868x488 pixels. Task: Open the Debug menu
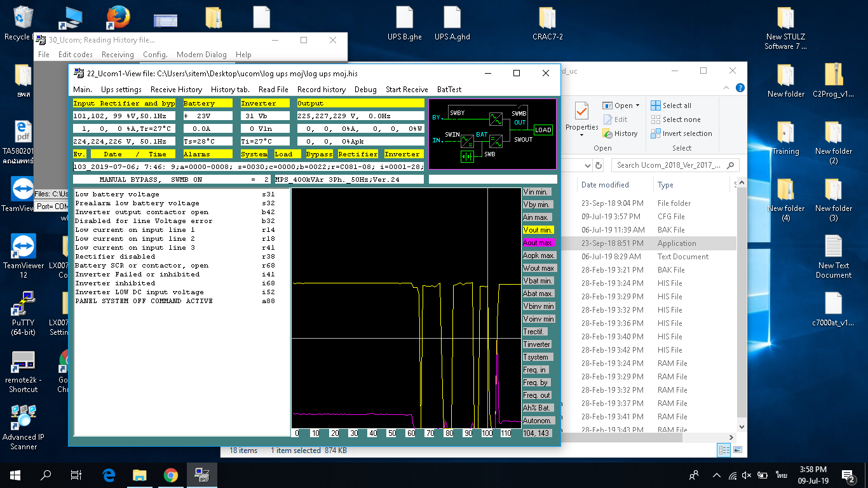pyautogui.click(x=365, y=90)
